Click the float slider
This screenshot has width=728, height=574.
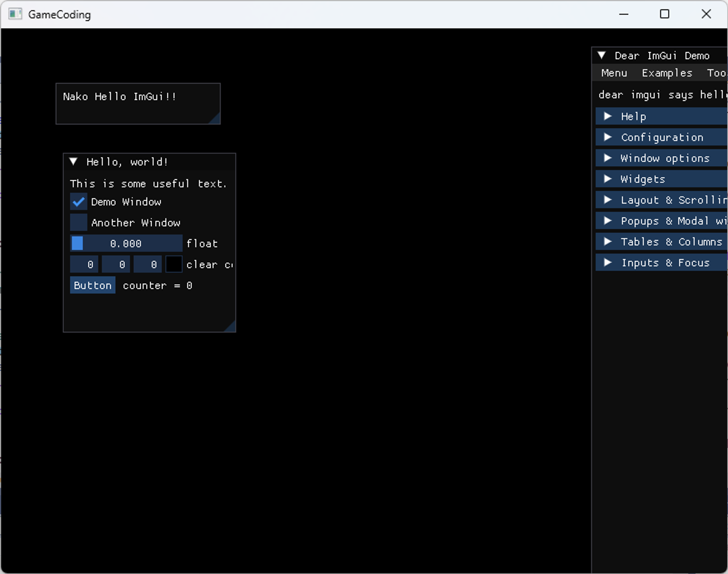(x=126, y=243)
